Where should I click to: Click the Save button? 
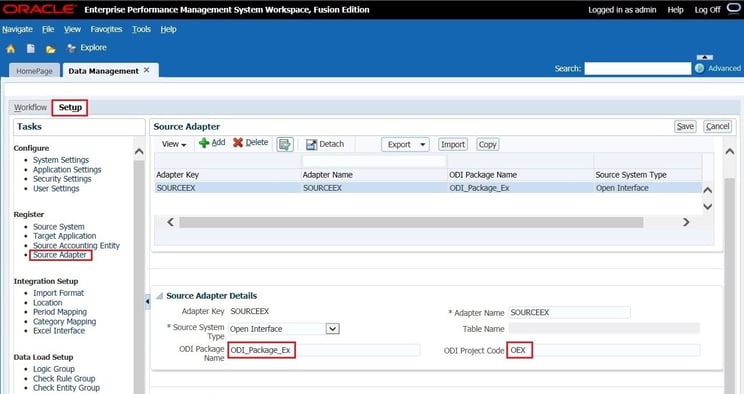[685, 126]
